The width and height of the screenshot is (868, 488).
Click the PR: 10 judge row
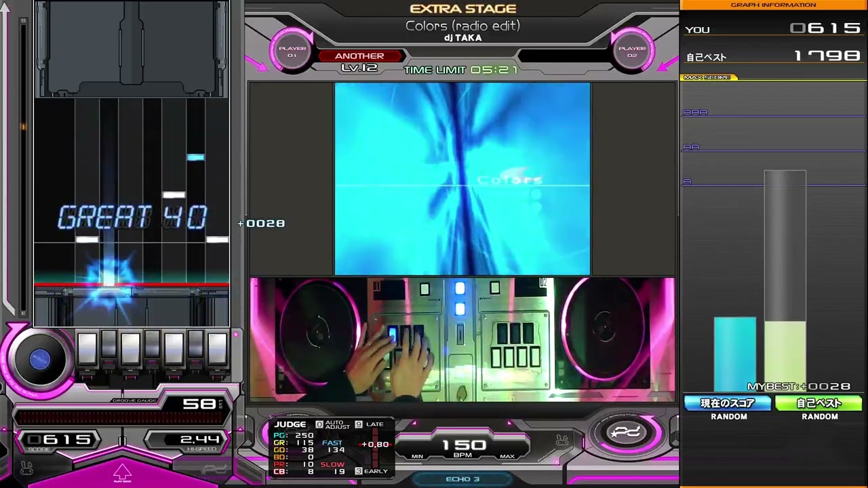coord(294,464)
